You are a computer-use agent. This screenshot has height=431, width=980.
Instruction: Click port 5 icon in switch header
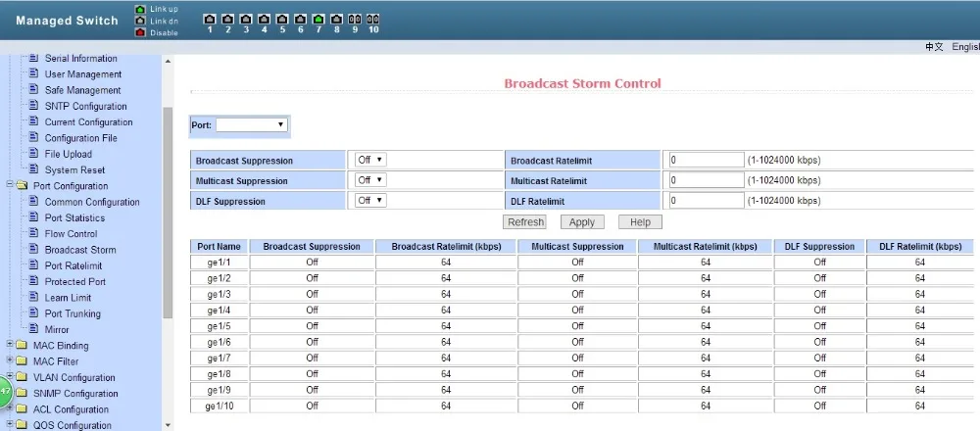[x=282, y=20]
